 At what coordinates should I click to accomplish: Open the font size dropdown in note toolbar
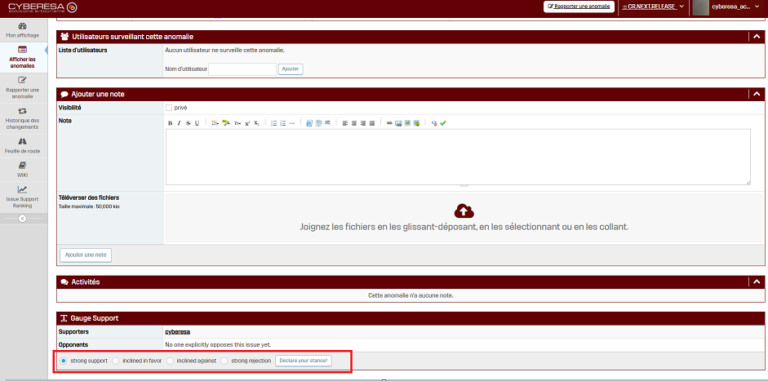tap(238, 123)
